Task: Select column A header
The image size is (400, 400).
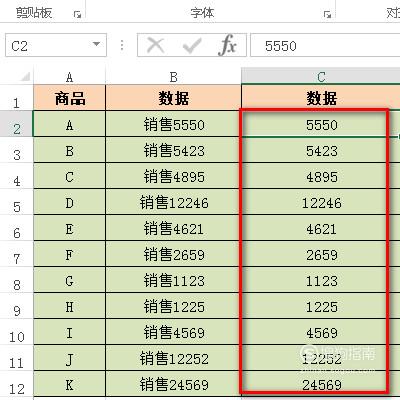Action: tap(69, 77)
